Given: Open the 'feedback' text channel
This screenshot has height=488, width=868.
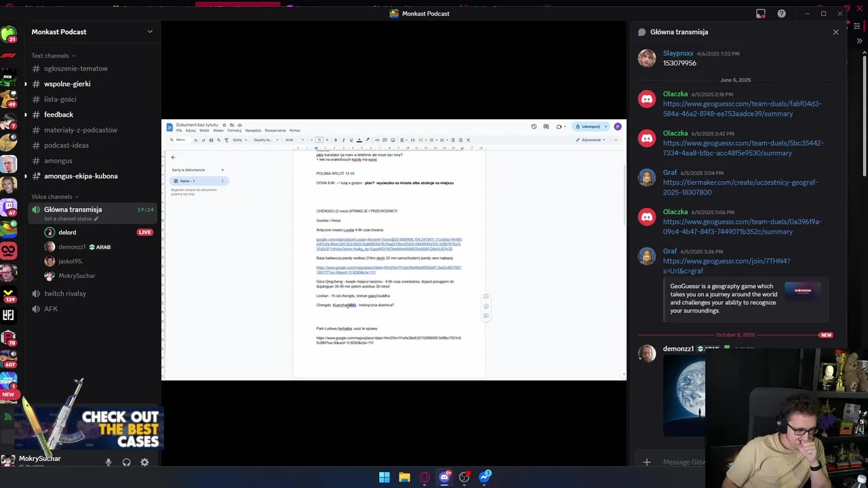Looking at the screenshot, I should 58,115.
